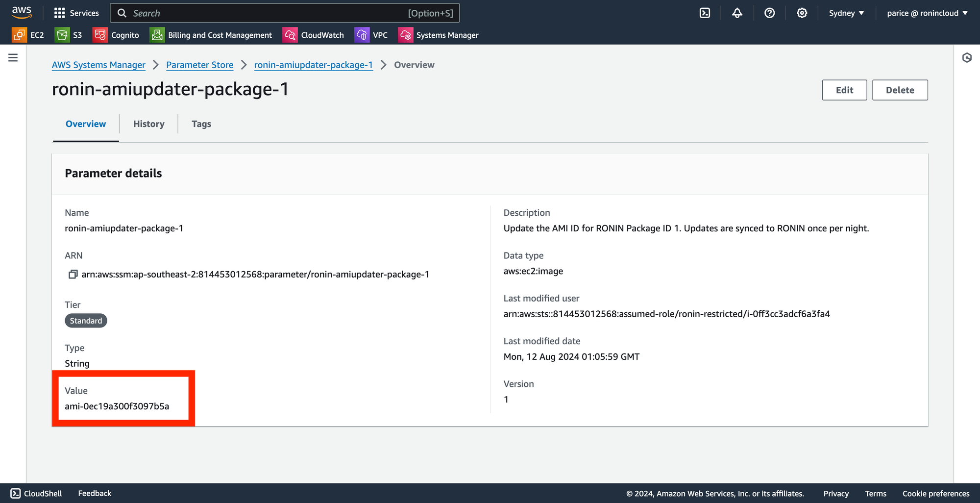Open Cookie preferences
The width and height of the screenshot is (980, 503).
(936, 494)
